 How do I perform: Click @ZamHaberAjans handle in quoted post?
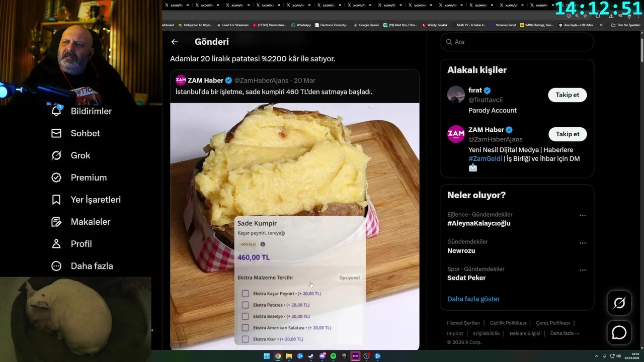(x=262, y=80)
